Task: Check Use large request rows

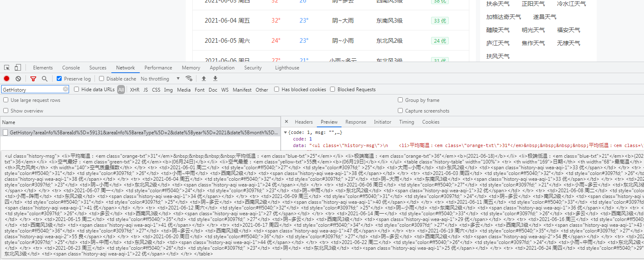Action: [x=6, y=100]
